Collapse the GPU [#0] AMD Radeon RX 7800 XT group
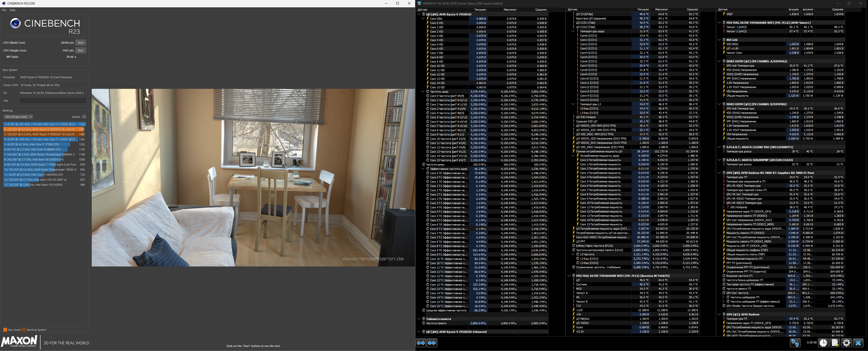The image size is (868, 351). pyautogui.click(x=719, y=173)
